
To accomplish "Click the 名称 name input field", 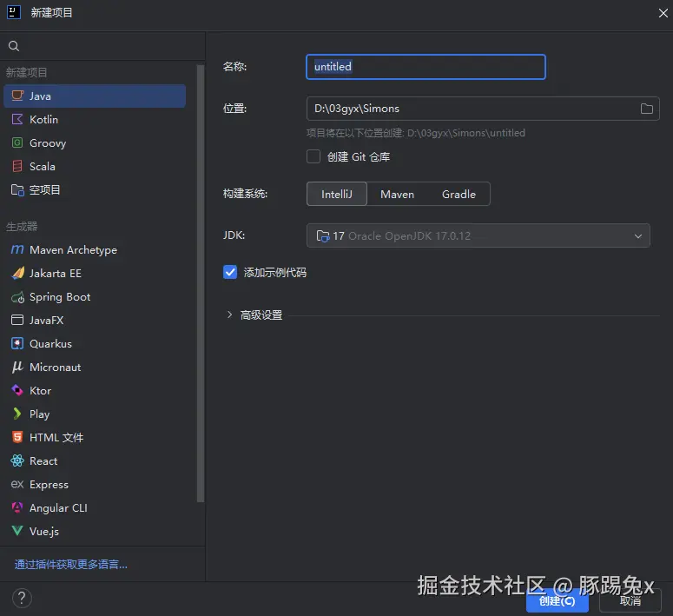I will click(x=426, y=67).
